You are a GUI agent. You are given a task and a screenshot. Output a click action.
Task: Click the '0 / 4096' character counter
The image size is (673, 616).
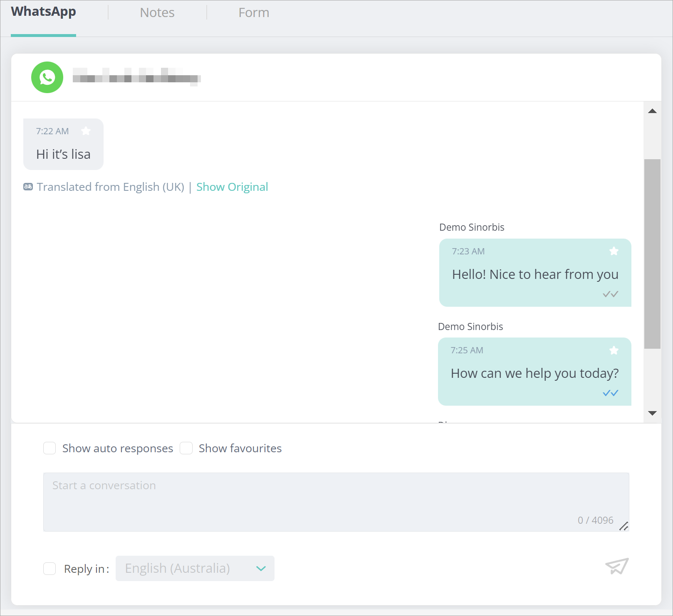point(596,520)
